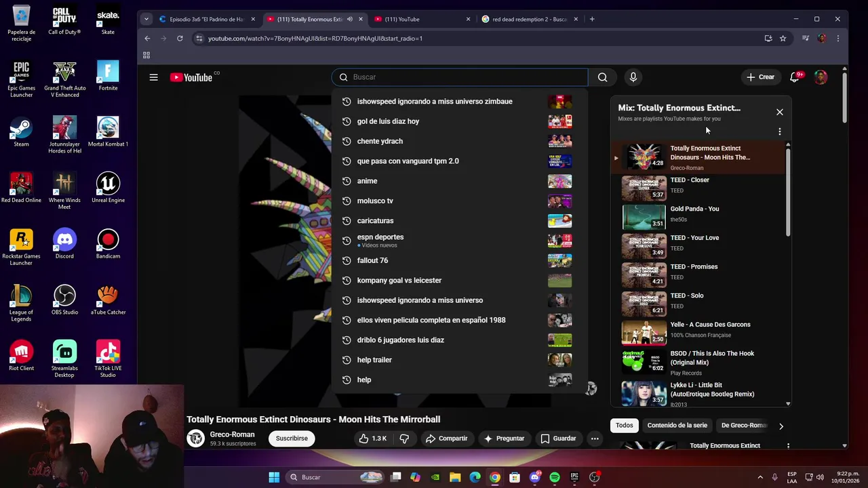The height and width of the screenshot is (488, 868).
Task: Open the Unreal Engine desktop icon
Action: (x=108, y=188)
